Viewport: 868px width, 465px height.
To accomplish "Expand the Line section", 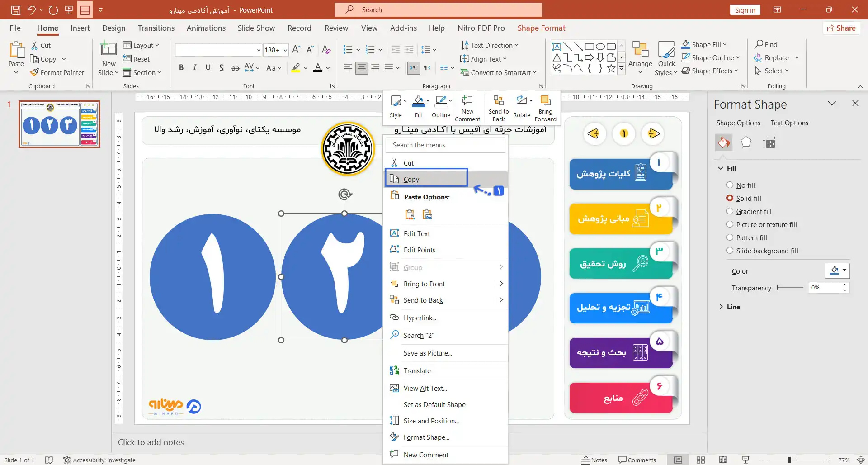I will 721,307.
